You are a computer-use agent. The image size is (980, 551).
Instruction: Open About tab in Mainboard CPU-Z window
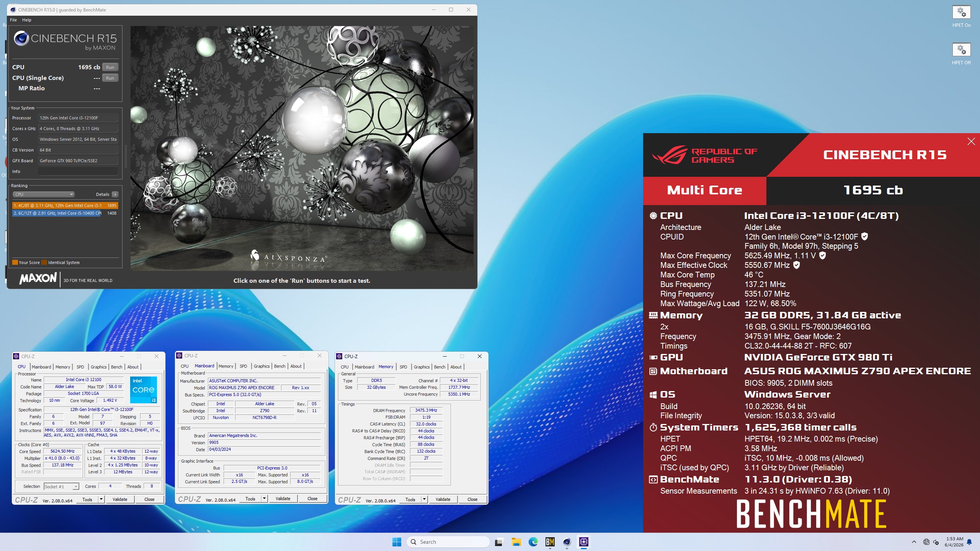(296, 366)
